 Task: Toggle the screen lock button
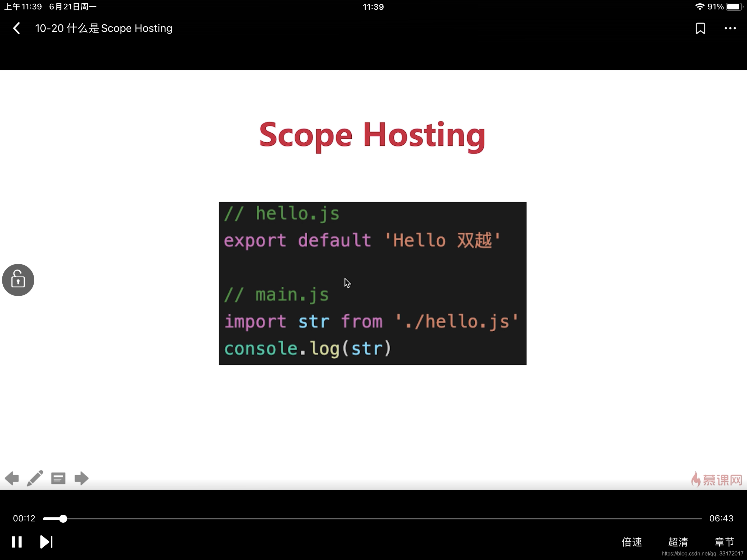(18, 280)
